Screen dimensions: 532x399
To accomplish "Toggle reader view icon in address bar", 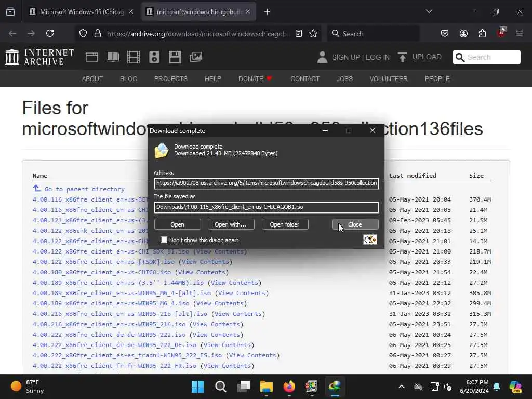I will pyautogui.click(x=299, y=33).
